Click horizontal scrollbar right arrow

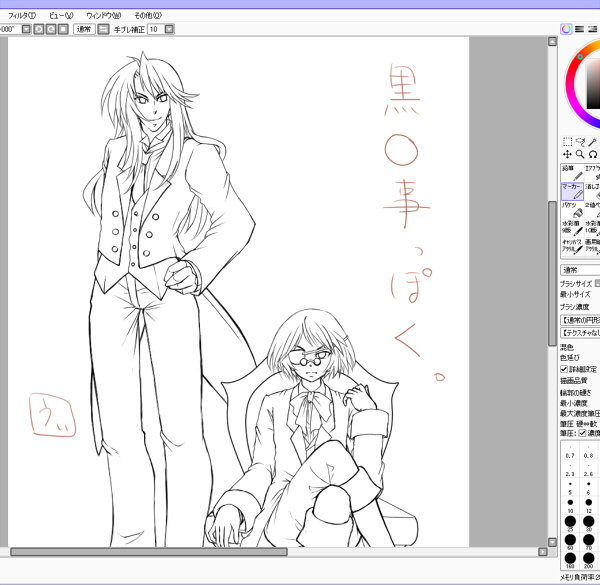(x=543, y=552)
